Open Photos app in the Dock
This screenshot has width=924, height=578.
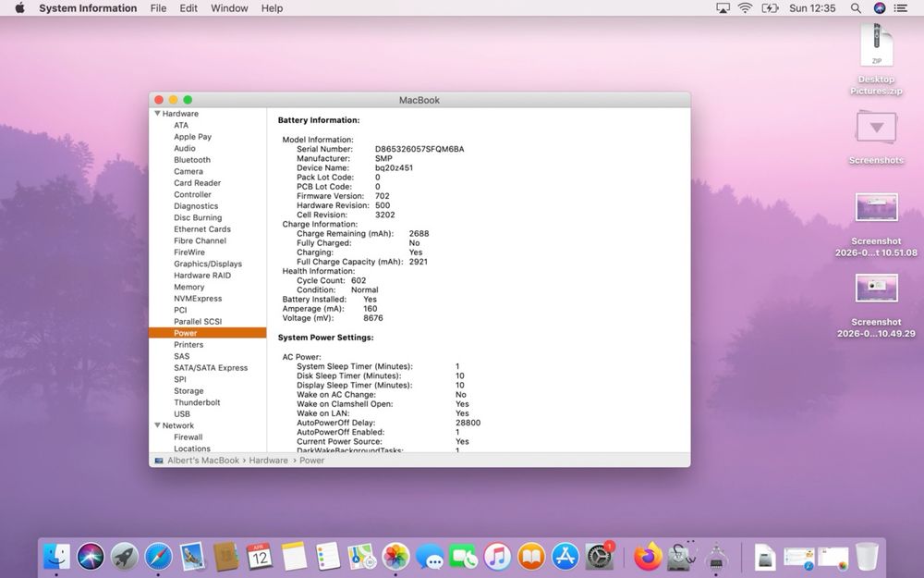pos(395,556)
